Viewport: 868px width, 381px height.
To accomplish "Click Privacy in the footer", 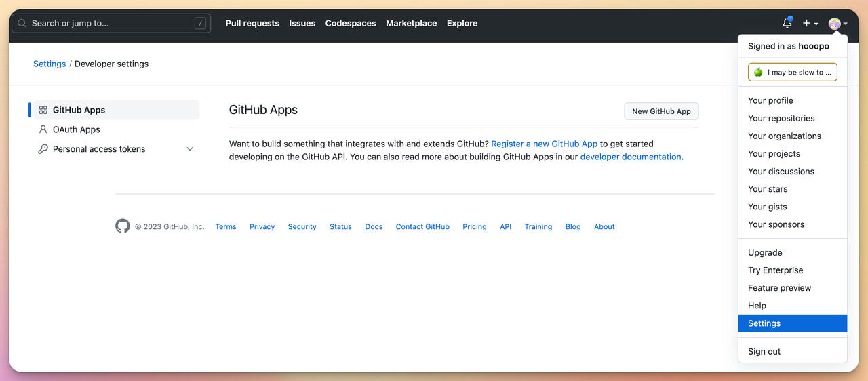I will pyautogui.click(x=262, y=227).
